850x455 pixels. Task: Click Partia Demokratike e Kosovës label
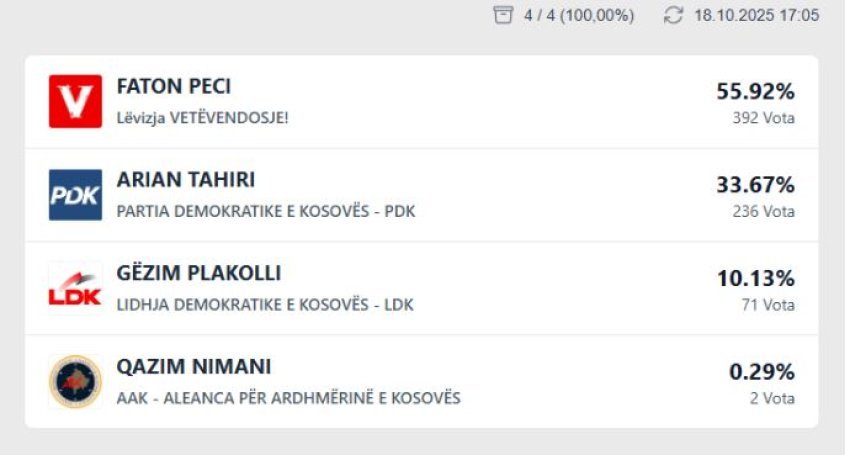[265, 211]
